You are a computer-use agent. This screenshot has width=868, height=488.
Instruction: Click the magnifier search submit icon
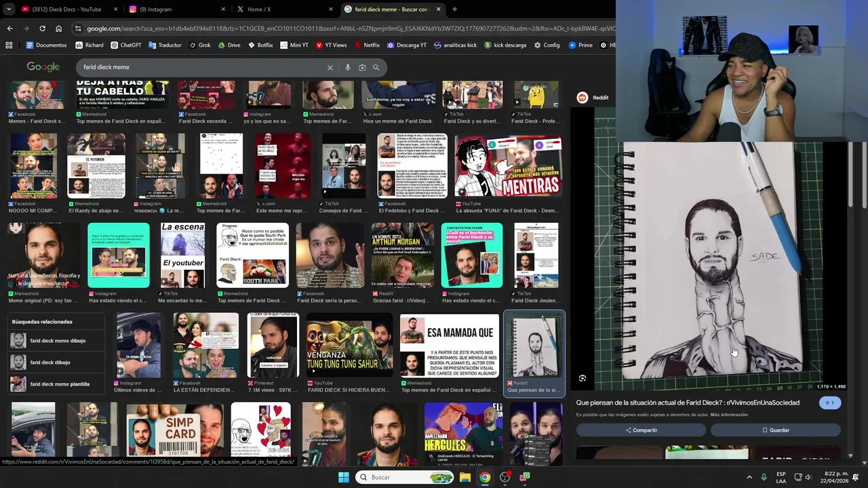pyautogui.click(x=376, y=67)
